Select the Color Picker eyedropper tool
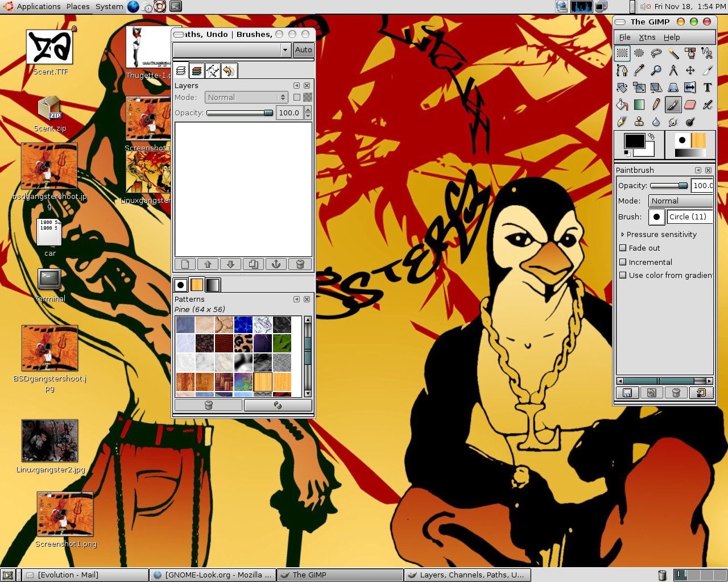The image size is (728, 582). [x=639, y=70]
